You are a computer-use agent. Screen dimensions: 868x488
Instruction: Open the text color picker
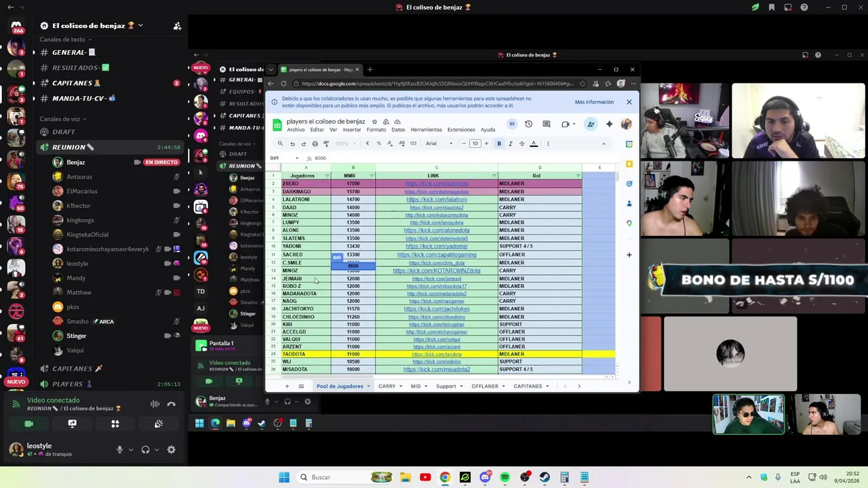[534, 144]
